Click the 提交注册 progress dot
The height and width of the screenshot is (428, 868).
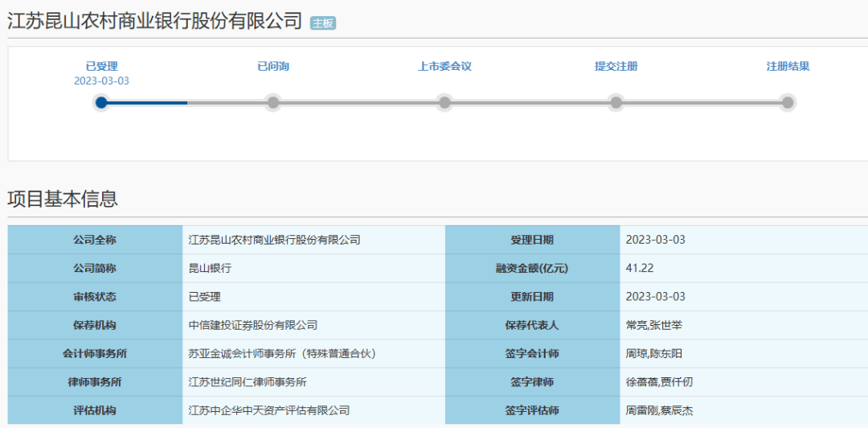(616, 102)
